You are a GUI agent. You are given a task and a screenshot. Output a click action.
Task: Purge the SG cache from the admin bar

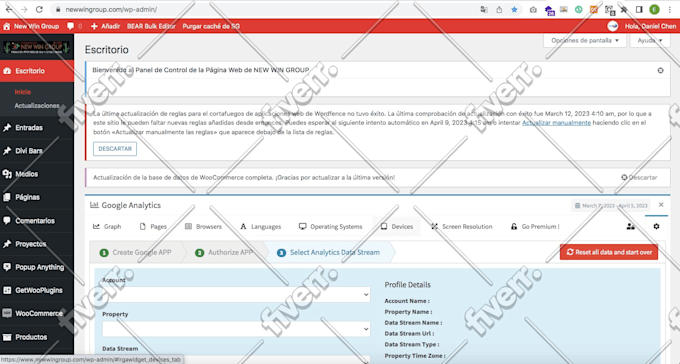(211, 26)
